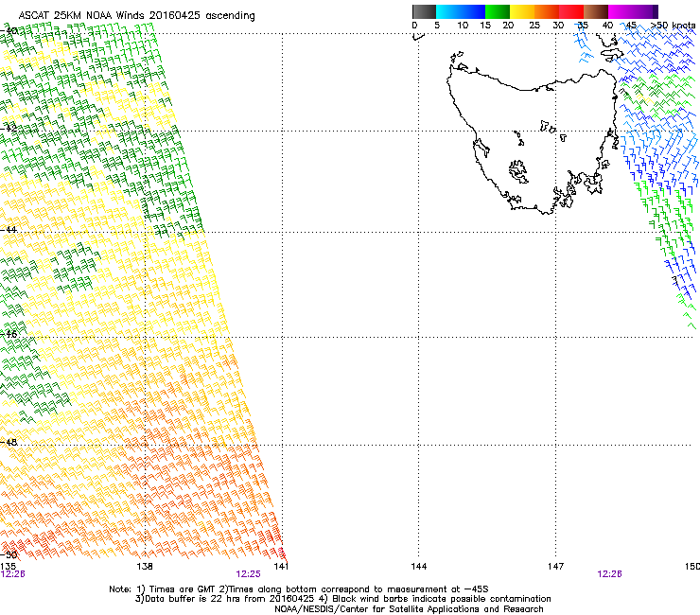Click the longitude label '141'
This screenshot has width=700, height=615.
[281, 567]
